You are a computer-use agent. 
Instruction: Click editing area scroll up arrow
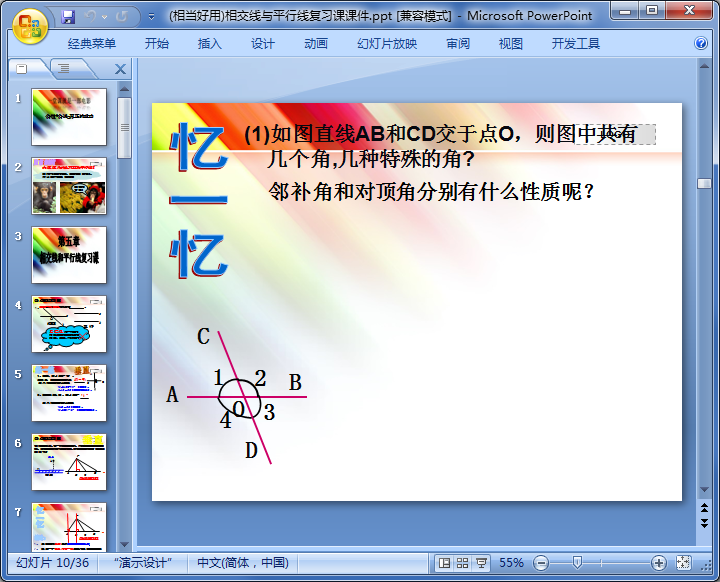coord(704,66)
